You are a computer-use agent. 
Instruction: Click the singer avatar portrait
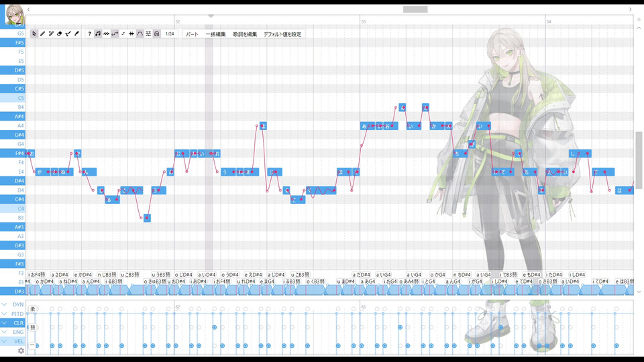coord(14,15)
